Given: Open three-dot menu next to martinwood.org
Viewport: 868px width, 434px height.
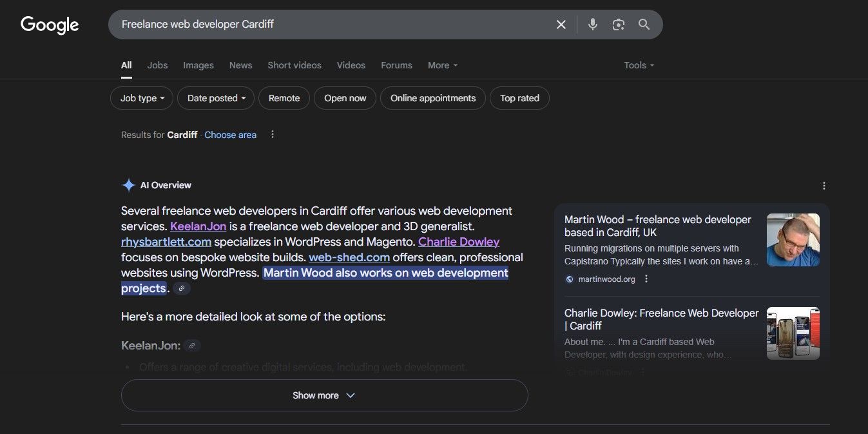Looking at the screenshot, I should click(646, 279).
